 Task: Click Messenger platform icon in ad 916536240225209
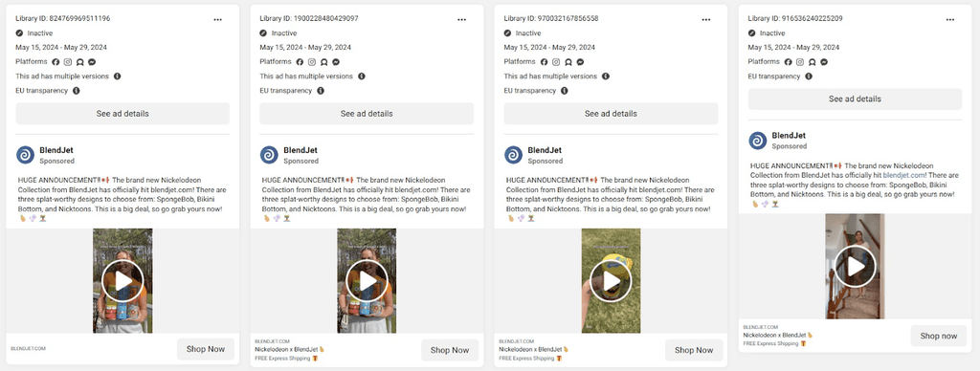[824, 62]
